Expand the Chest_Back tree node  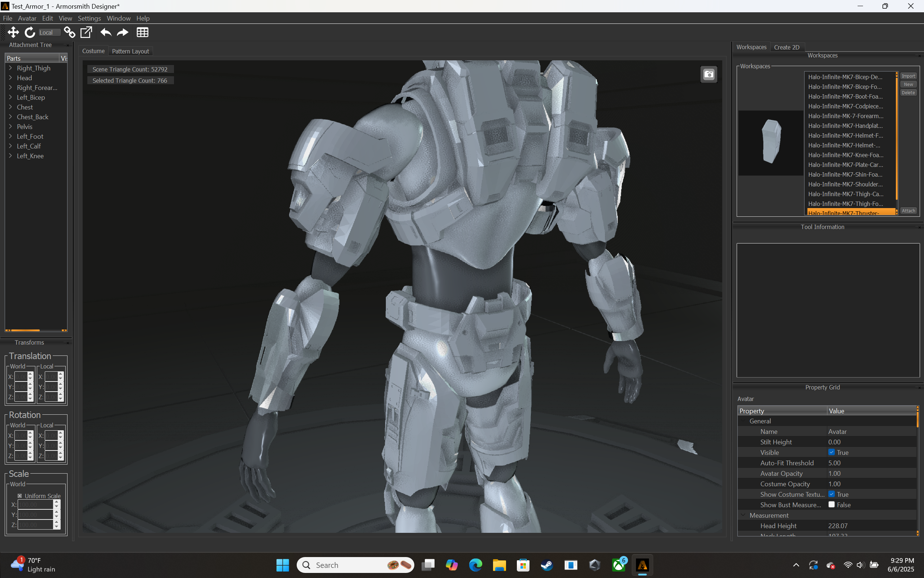click(x=11, y=117)
